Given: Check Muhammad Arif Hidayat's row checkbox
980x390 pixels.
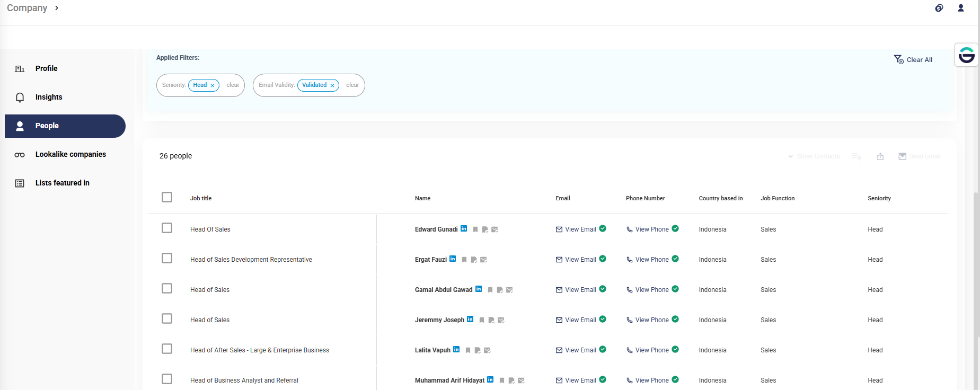Looking at the screenshot, I should (x=167, y=379).
